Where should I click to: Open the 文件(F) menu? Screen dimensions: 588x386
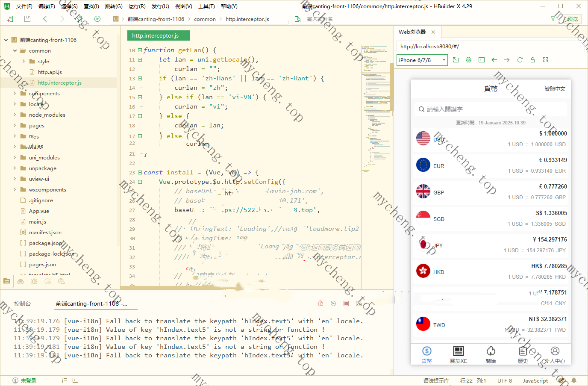[24, 6]
